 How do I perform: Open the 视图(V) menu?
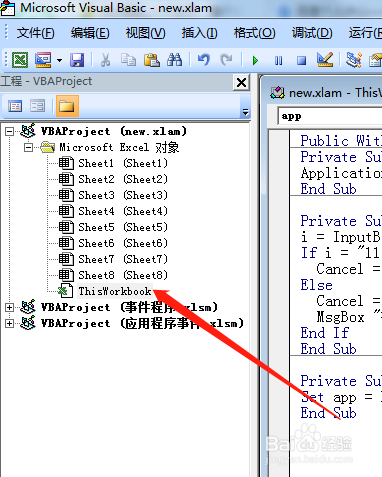click(145, 33)
